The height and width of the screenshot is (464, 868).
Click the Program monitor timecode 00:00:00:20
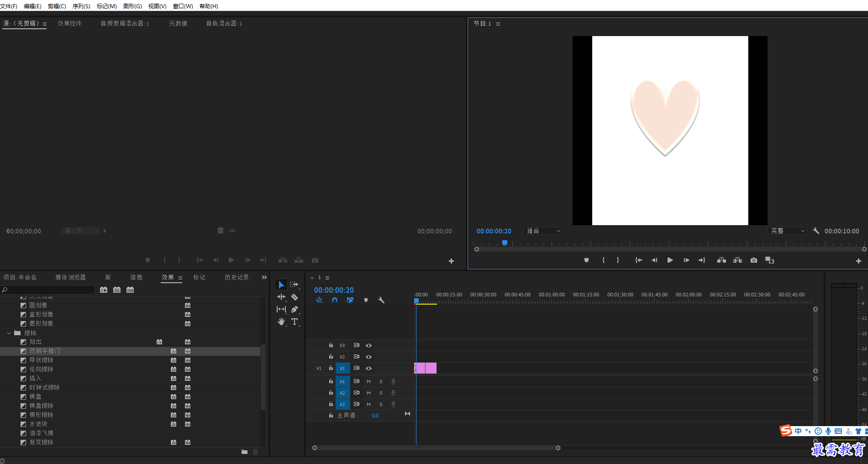pyautogui.click(x=494, y=231)
